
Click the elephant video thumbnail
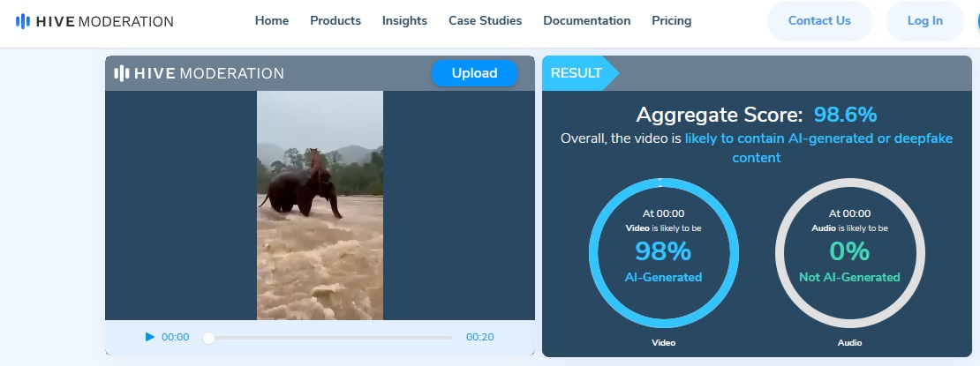pos(320,205)
